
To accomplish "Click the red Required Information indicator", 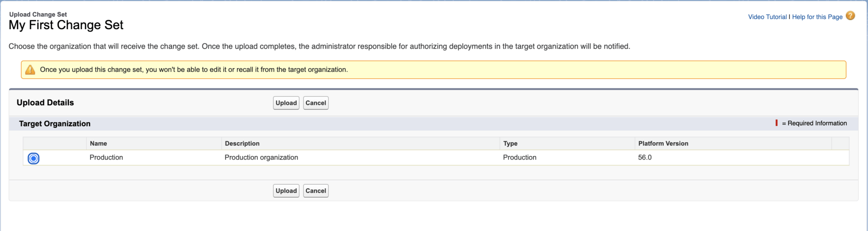I will click(776, 123).
